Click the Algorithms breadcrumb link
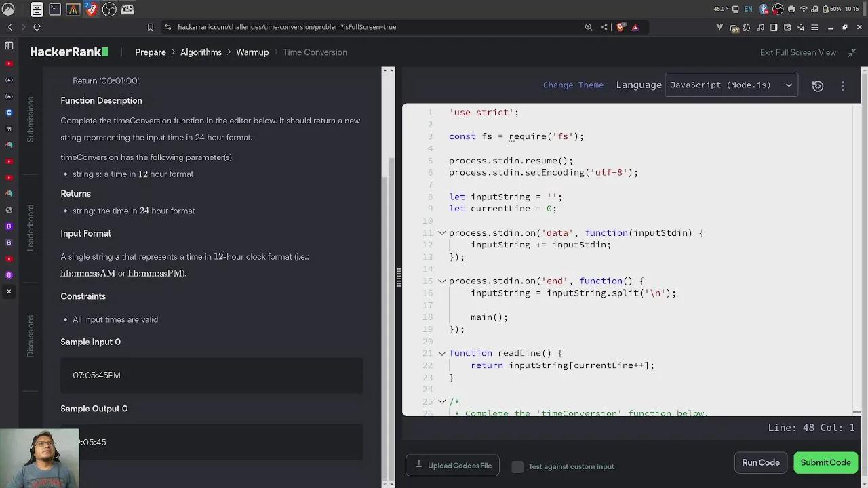 point(201,52)
